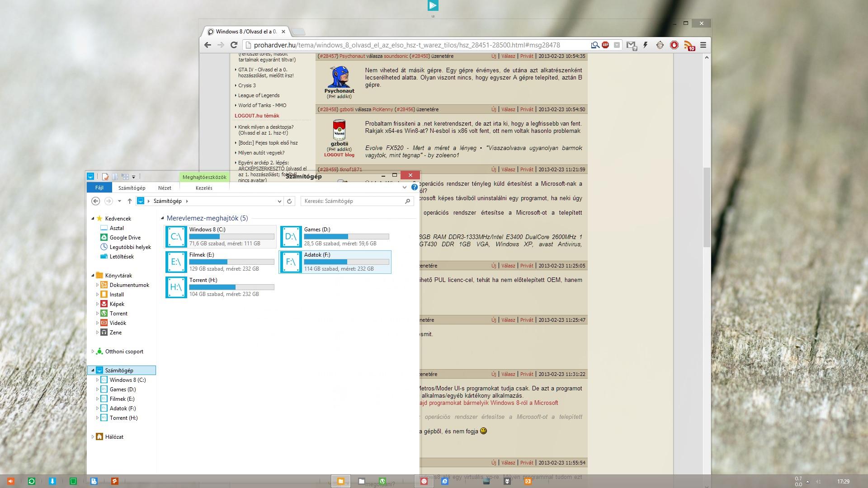Screen dimensions: 868x488
Task: Open the Crysis 3 topic link
Action: pyautogui.click(x=247, y=85)
